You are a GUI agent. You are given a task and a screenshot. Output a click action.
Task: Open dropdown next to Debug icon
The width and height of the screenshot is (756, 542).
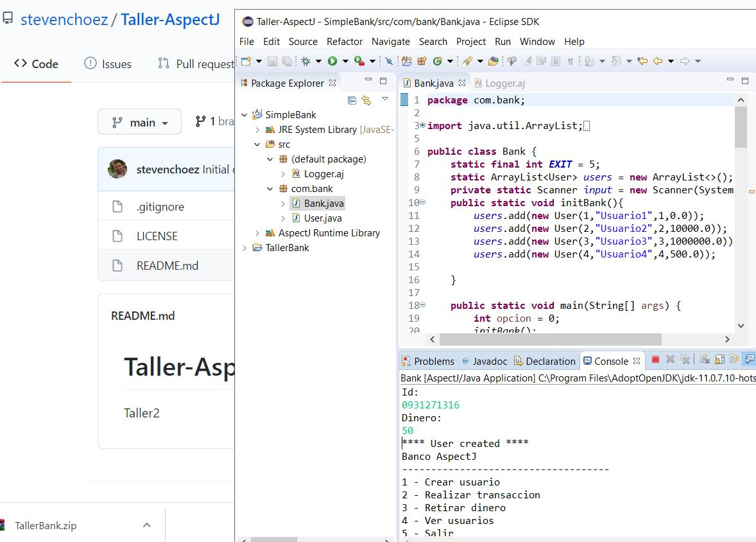(318, 61)
